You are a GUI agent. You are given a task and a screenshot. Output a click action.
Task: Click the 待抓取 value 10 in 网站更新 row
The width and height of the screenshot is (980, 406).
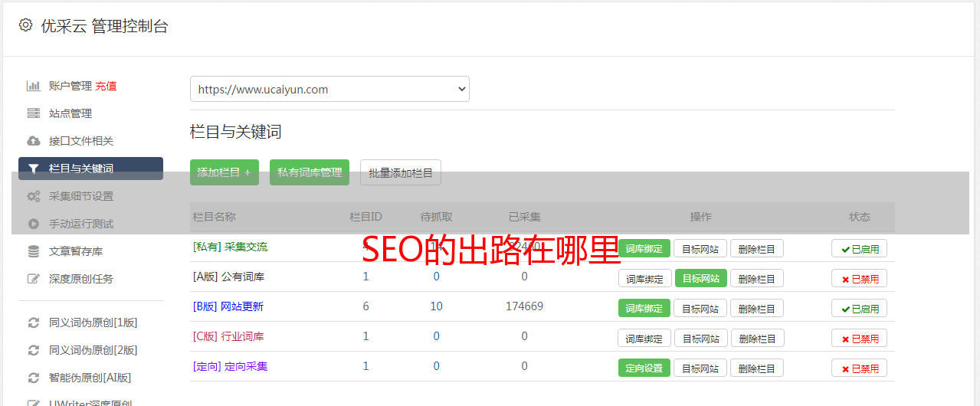(x=436, y=306)
